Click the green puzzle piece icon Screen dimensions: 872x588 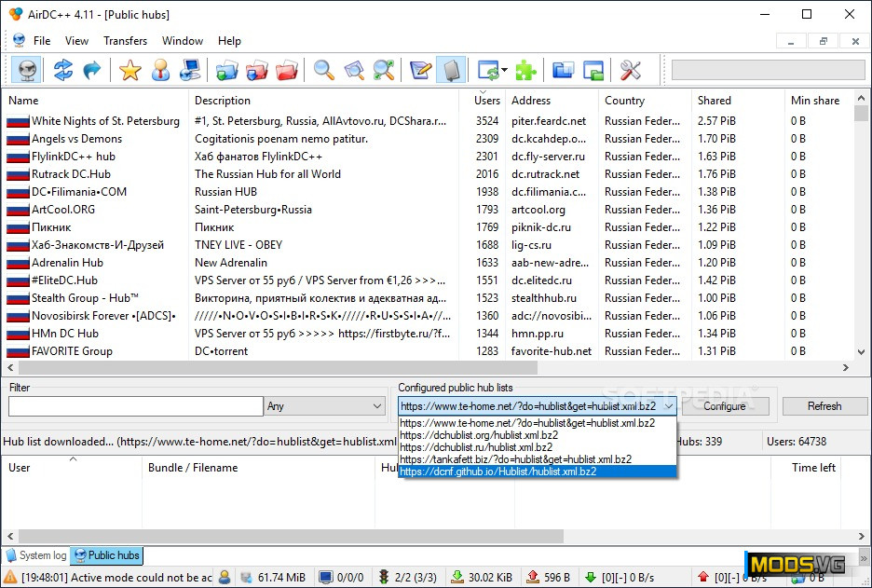pos(525,70)
